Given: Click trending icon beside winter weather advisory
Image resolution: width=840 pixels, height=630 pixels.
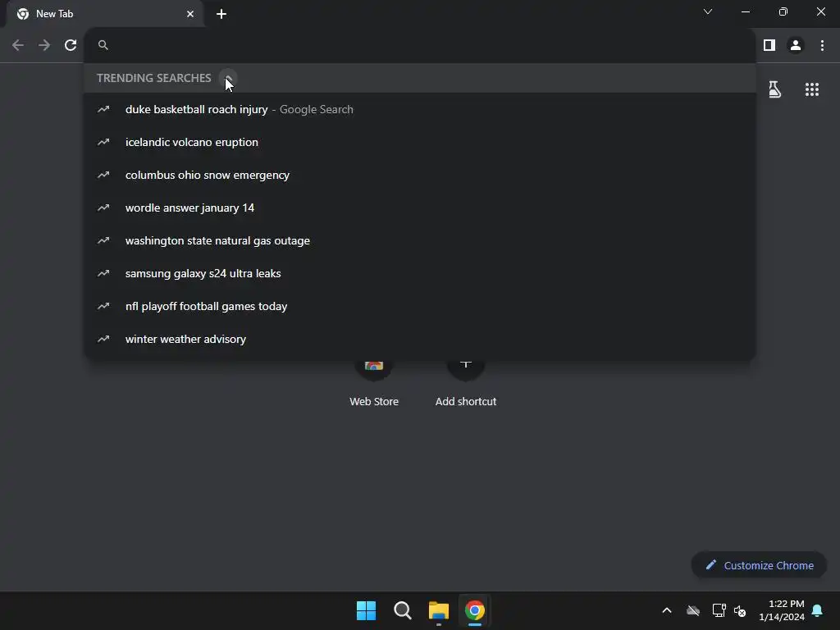Looking at the screenshot, I should [103, 339].
